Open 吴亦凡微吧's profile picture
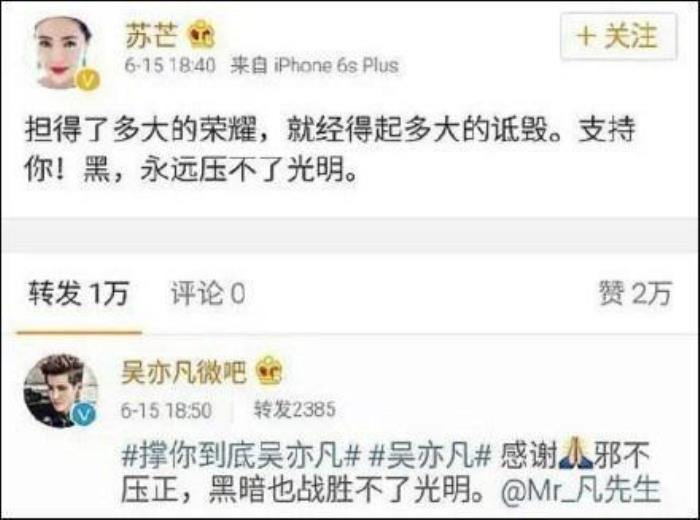Screen dimensions: 700x520 [x=61, y=391]
